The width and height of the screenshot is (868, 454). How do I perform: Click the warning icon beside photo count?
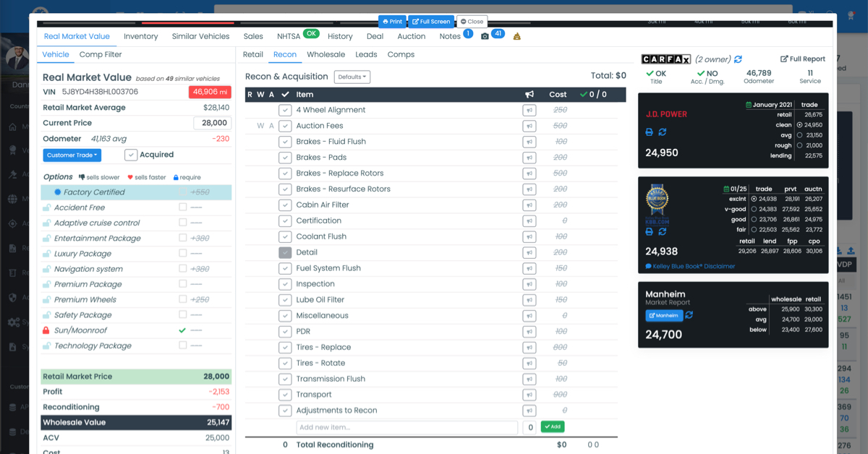click(516, 36)
